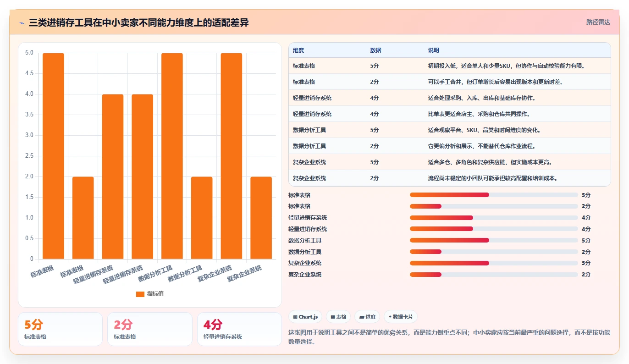Click the 复杂企业系统 progress bar showing 5分
The width and height of the screenshot is (629, 364).
(494, 263)
